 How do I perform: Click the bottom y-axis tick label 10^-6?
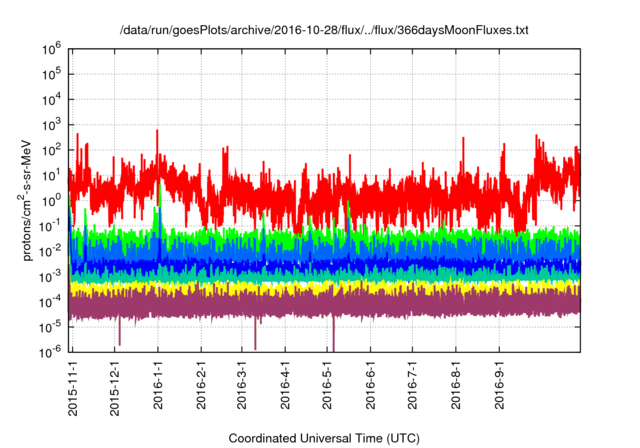coord(52,351)
